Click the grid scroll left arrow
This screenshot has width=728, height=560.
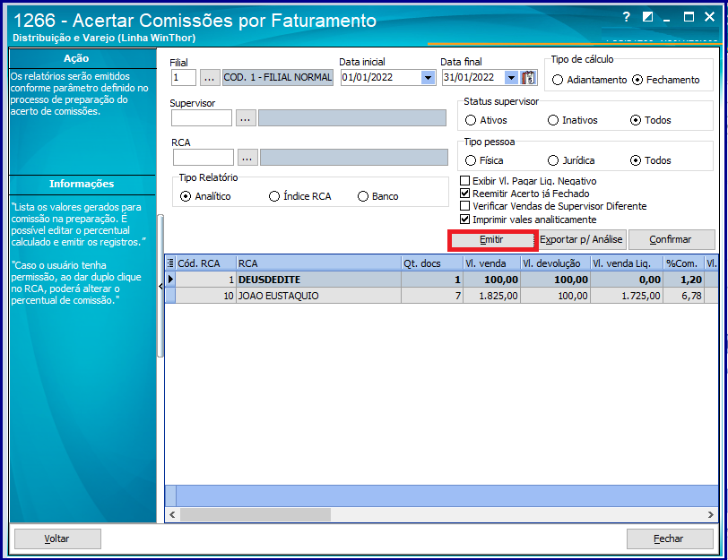coord(172,514)
